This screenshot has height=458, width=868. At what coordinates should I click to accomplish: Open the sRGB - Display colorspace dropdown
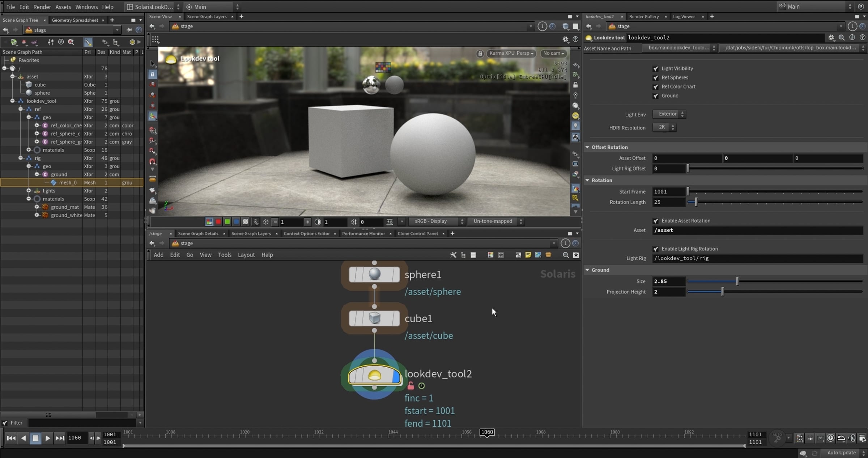437,221
